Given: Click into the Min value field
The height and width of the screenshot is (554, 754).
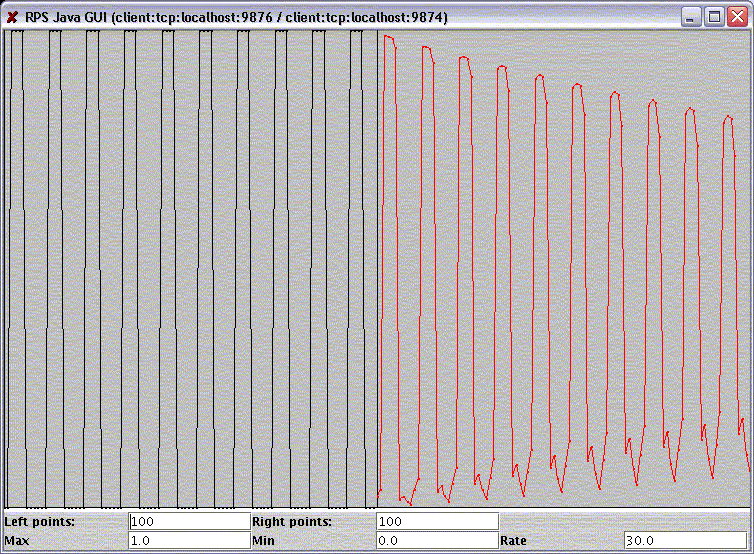Looking at the screenshot, I should (x=437, y=540).
